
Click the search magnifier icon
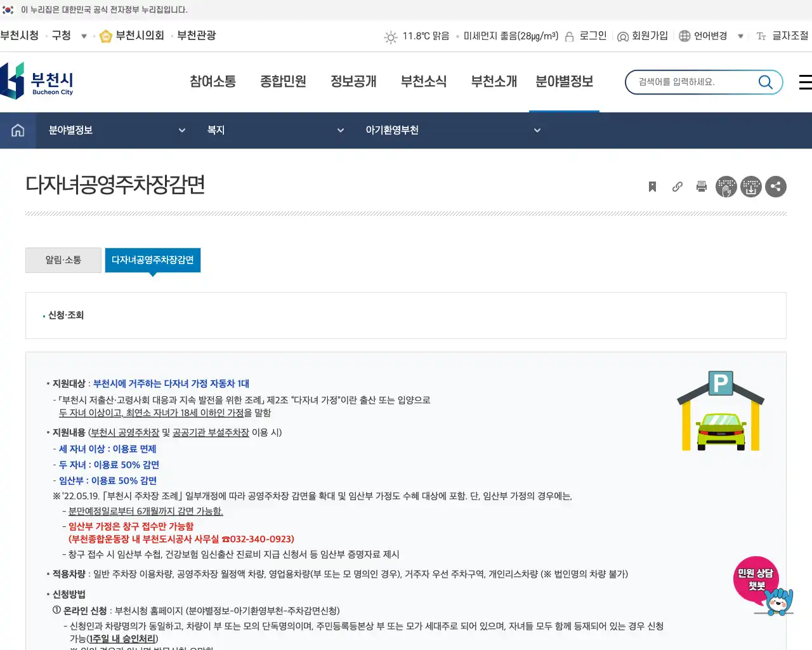coord(766,82)
